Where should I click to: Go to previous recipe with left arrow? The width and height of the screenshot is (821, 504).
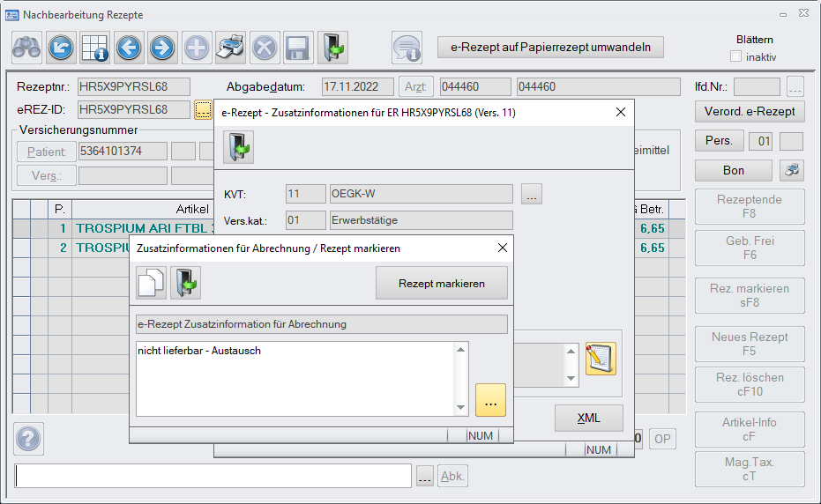[129, 48]
